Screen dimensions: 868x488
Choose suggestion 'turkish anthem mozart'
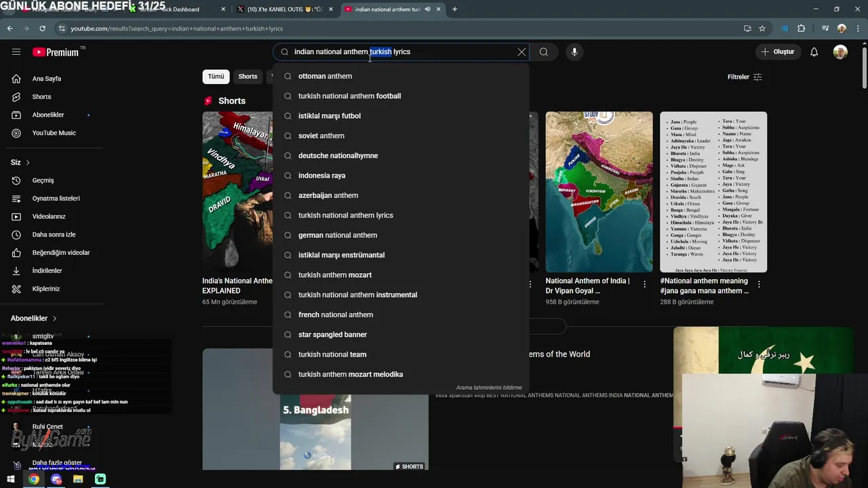click(401, 275)
